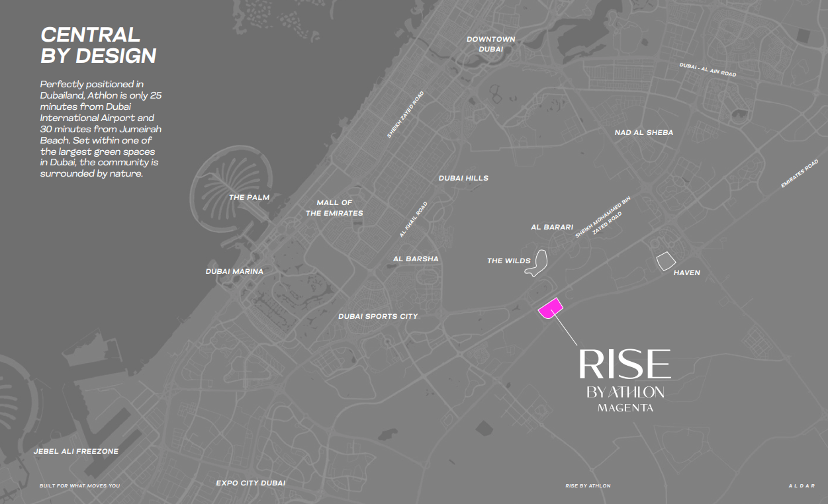Click the white outlined The Wilds shape
This screenshot has height=504, width=828.
pos(540,263)
